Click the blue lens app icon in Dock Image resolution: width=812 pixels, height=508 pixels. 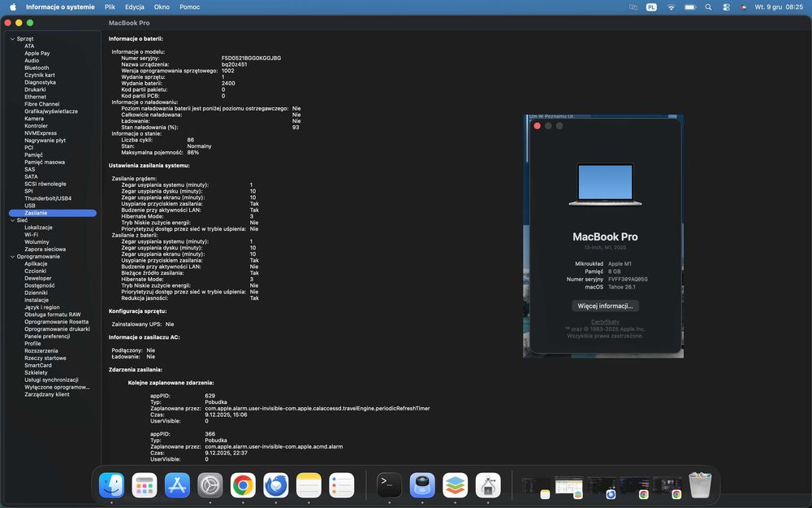(x=422, y=485)
